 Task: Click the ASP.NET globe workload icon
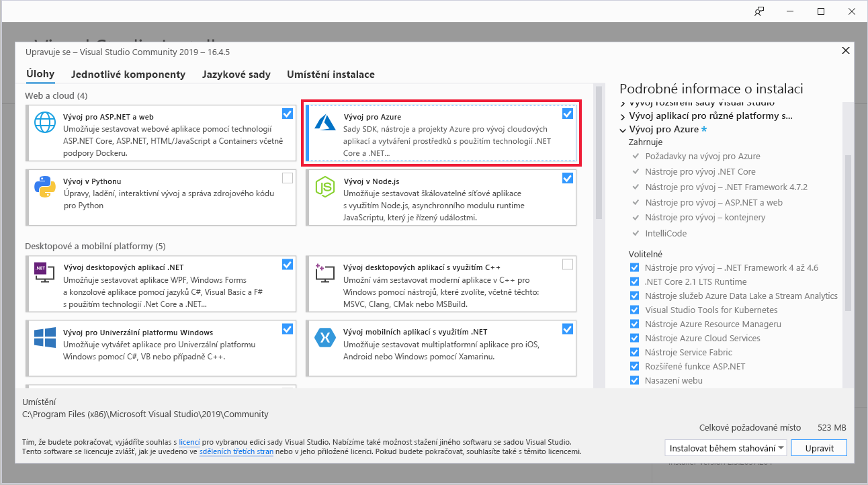(45, 124)
